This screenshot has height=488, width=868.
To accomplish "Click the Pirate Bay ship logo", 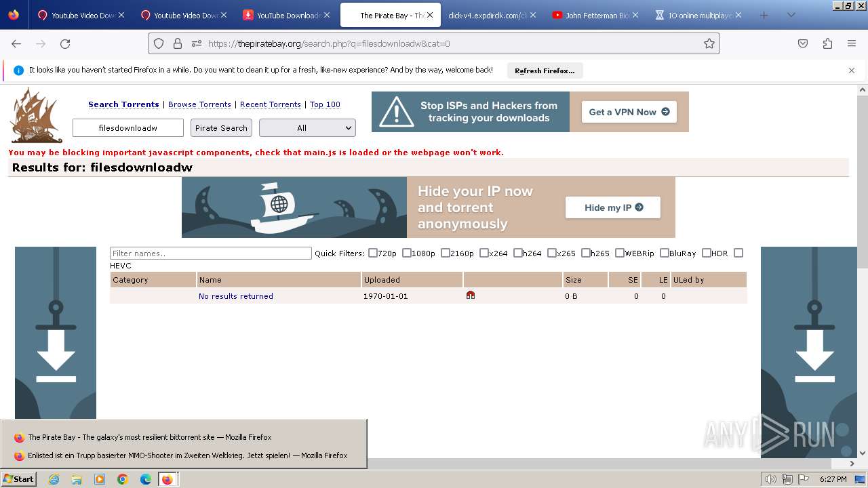I will [x=37, y=115].
